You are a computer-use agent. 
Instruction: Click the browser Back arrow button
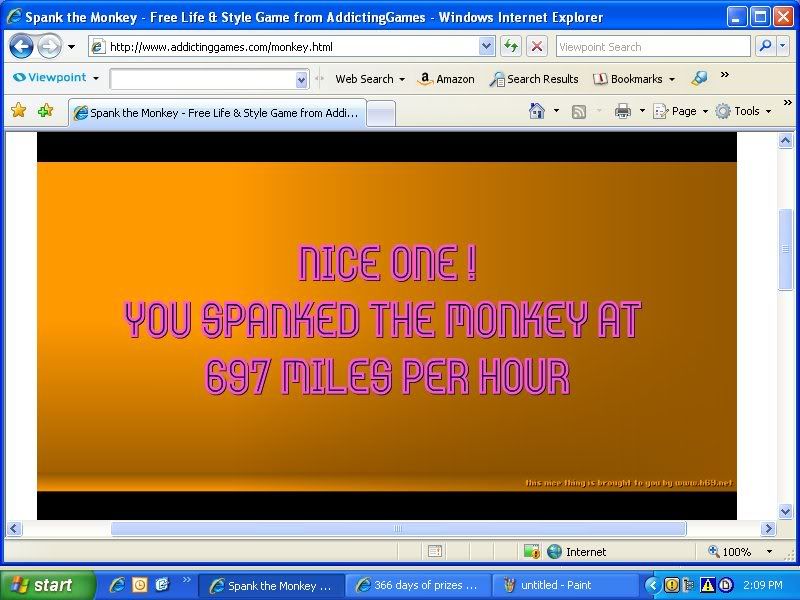(x=21, y=46)
